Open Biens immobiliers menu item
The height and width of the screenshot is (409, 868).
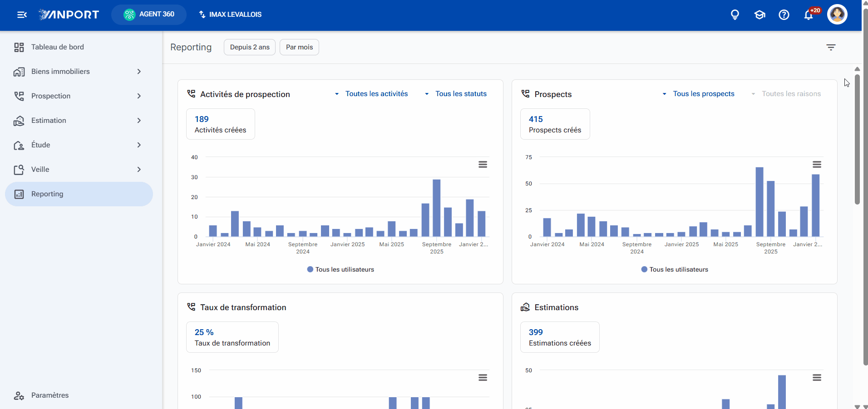(x=79, y=72)
